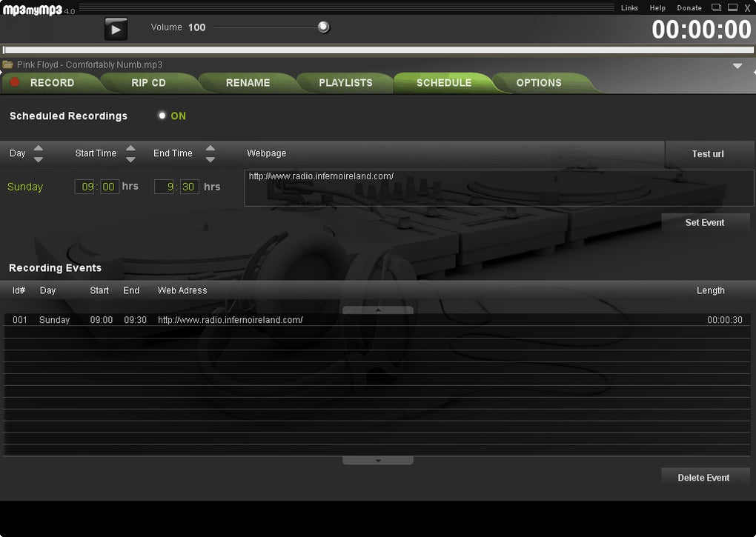This screenshot has height=537, width=756.
Task: Click the End column header in events
Action: coord(131,290)
